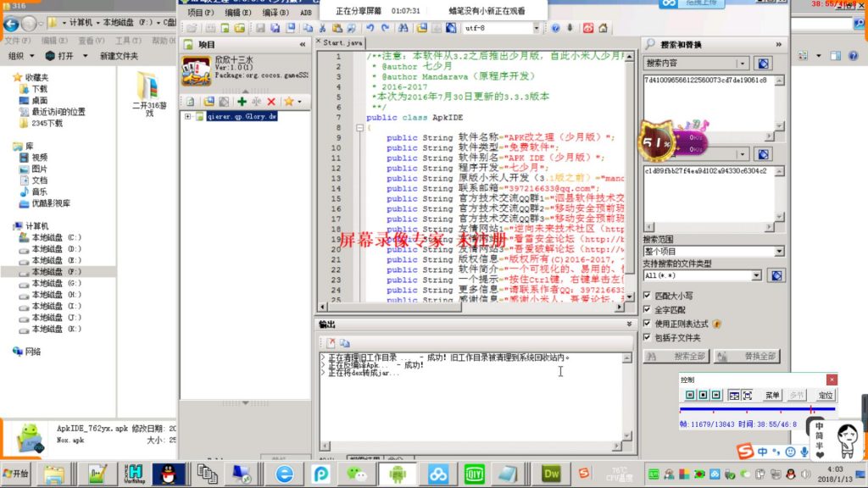The image size is (868, 488).
Task: Click the paste clipboard toolbar icon
Action: (x=337, y=28)
